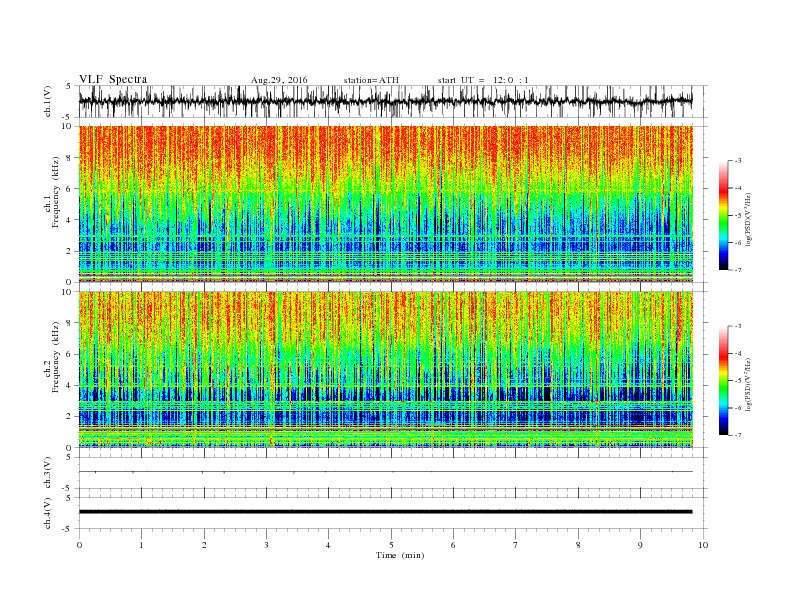Click the "8" kHz tick on ch.1 frequency axis
Image resolution: width=792 pixels, height=612 pixels.
click(69, 158)
